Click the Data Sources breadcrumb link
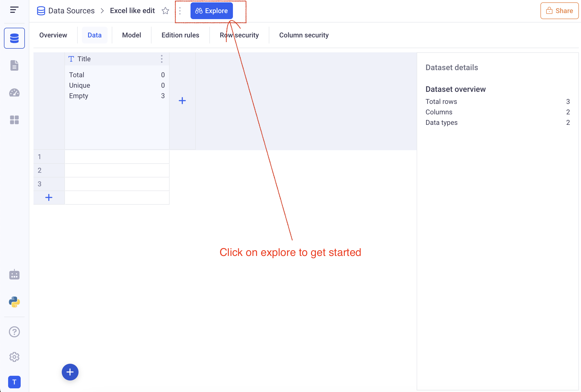The image size is (581, 392). (x=71, y=11)
